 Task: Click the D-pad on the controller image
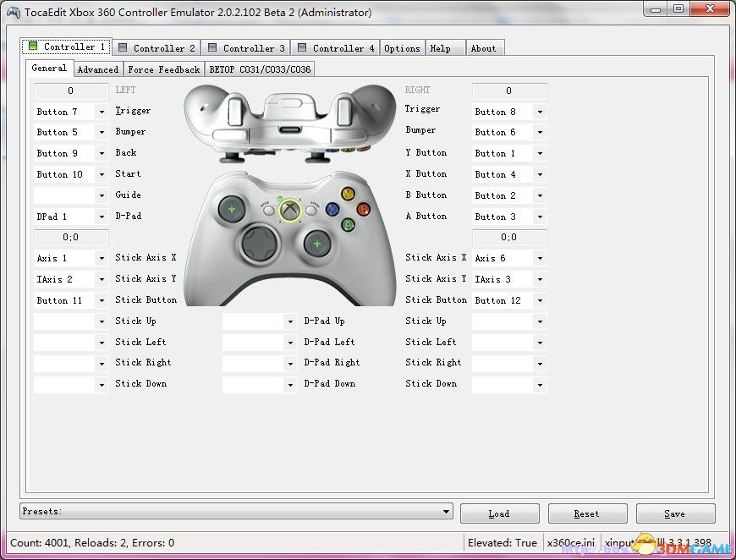(x=259, y=244)
